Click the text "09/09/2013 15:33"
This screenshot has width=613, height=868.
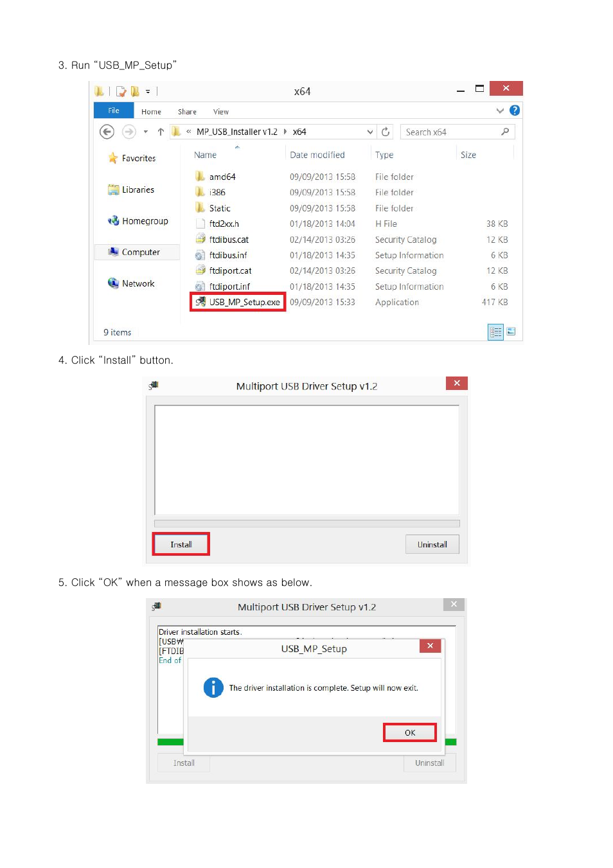pyautogui.click(x=323, y=302)
